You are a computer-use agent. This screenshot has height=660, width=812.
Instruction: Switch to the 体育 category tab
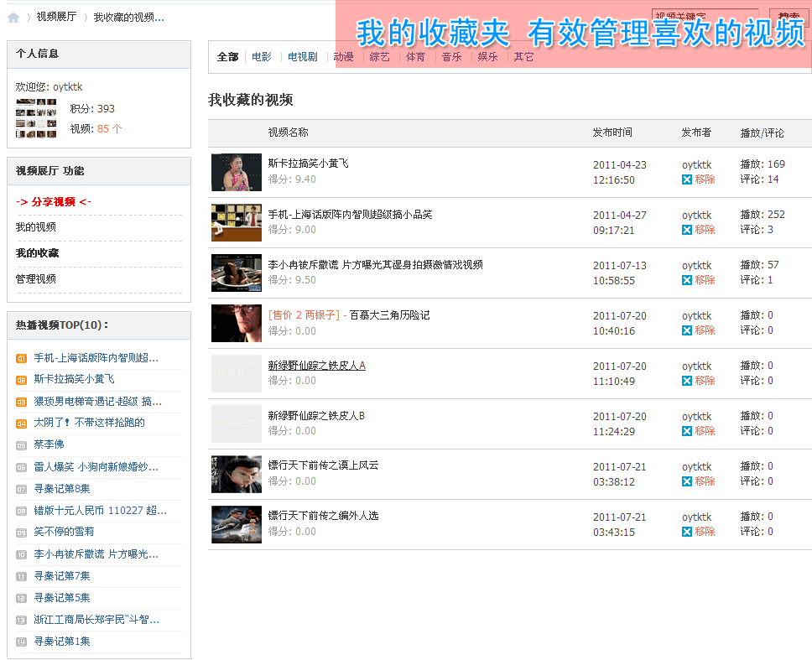click(x=415, y=57)
